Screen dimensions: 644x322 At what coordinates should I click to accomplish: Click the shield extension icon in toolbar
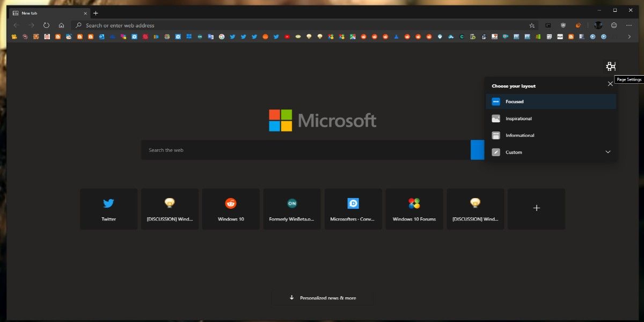pyautogui.click(x=563, y=25)
